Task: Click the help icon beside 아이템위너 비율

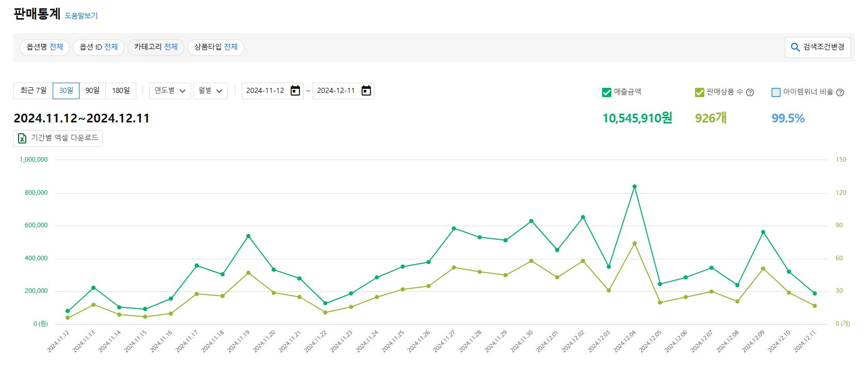Action: [840, 92]
